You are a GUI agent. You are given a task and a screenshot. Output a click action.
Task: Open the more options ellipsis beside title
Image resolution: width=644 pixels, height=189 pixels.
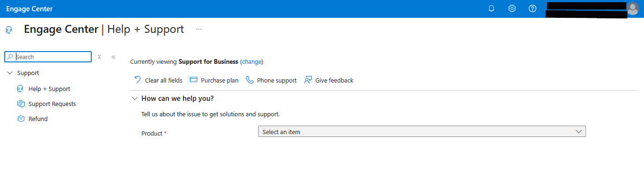[x=199, y=29]
